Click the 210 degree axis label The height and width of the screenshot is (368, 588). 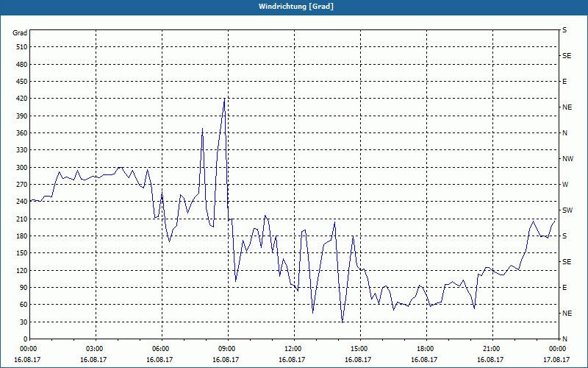click(x=22, y=219)
